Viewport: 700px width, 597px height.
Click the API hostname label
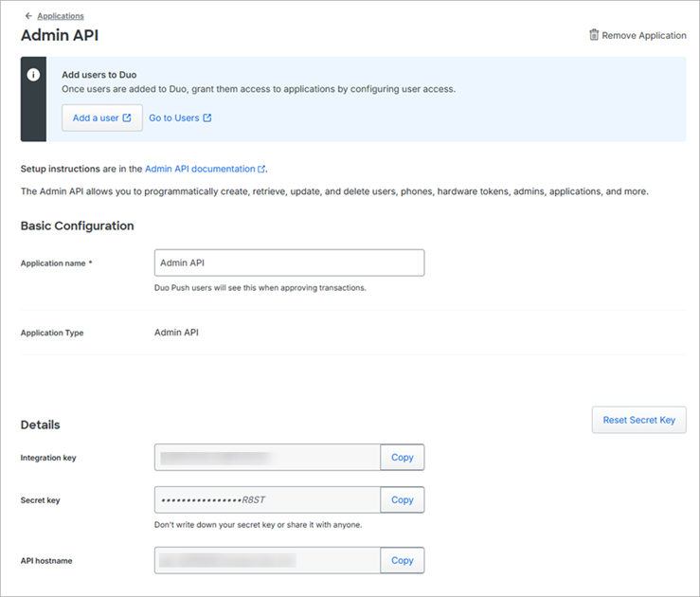click(x=46, y=561)
